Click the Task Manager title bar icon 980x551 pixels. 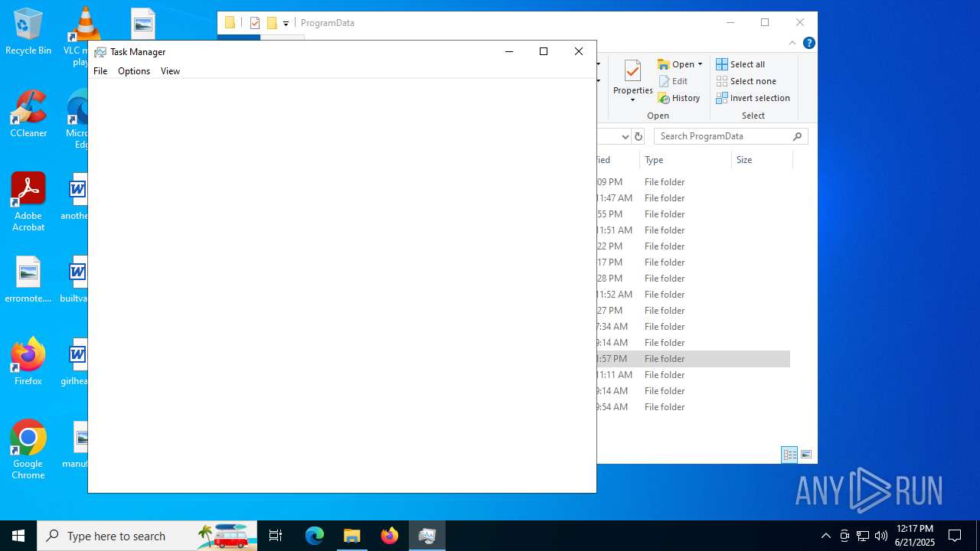click(x=100, y=52)
